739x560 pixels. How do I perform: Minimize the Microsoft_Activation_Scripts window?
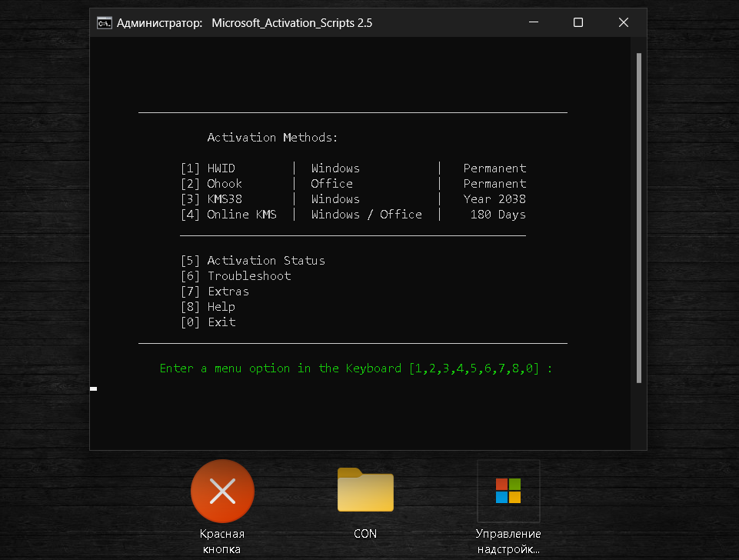(534, 22)
